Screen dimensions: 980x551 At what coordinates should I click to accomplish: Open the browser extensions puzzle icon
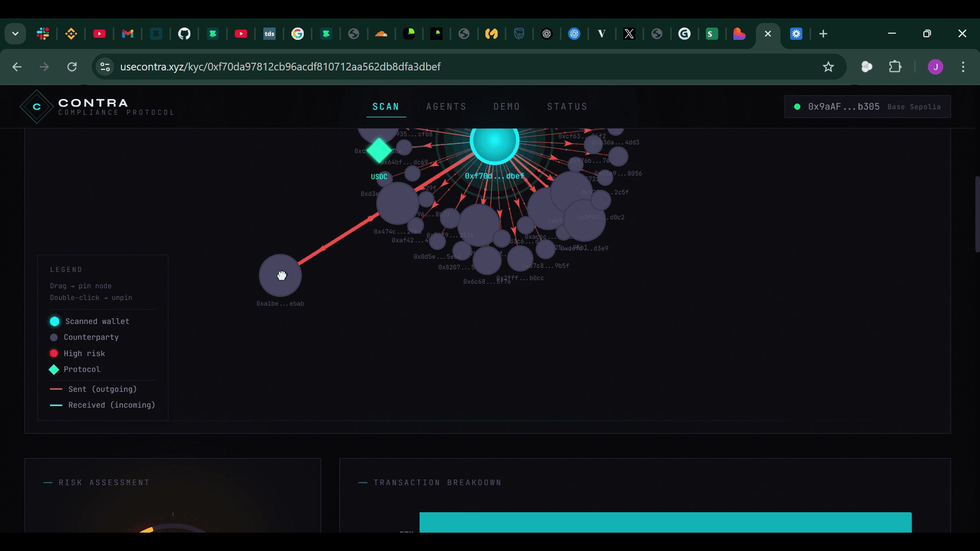tap(895, 67)
